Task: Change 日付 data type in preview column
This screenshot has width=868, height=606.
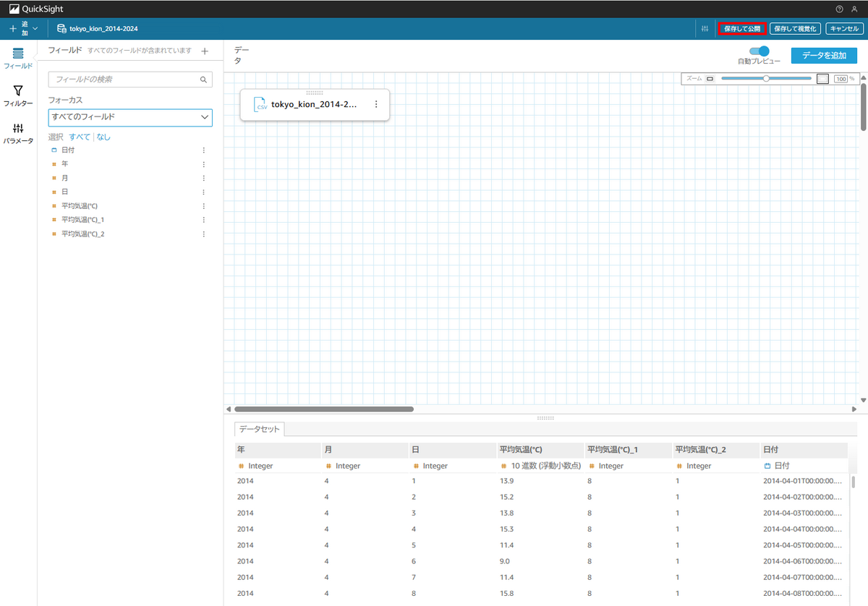Action: [777, 466]
